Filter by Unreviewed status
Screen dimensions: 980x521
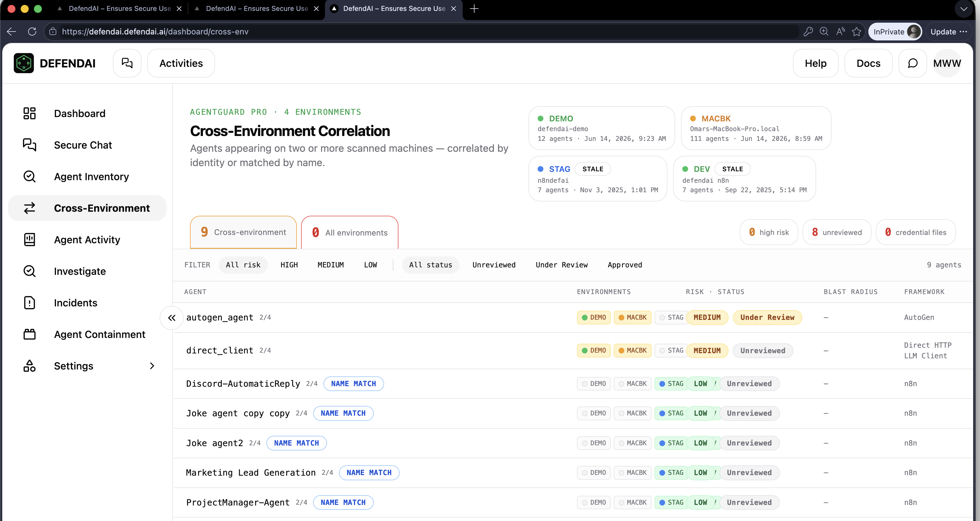[x=494, y=265]
